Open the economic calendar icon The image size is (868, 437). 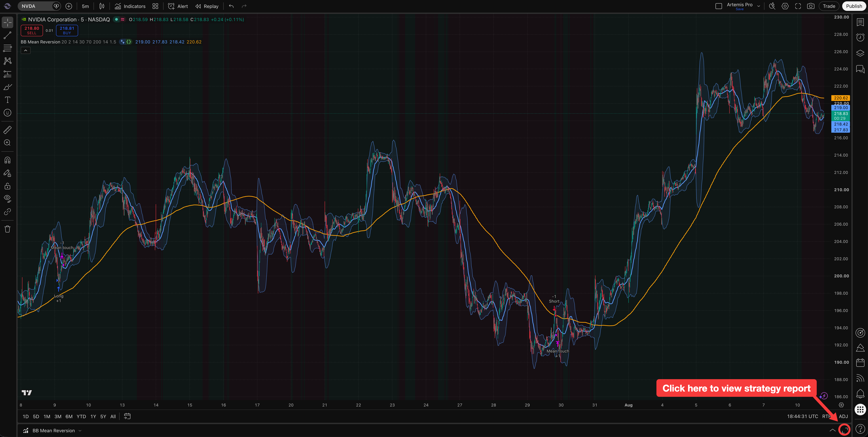click(860, 363)
